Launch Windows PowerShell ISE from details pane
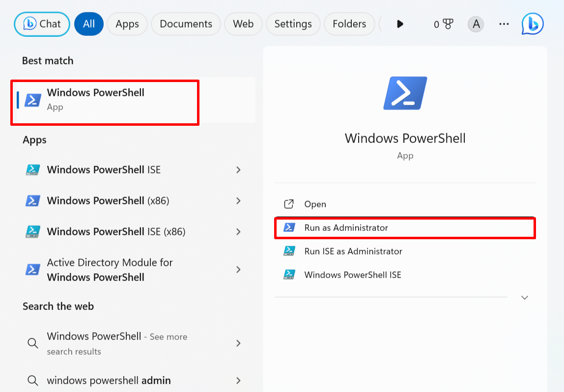 tap(405, 275)
